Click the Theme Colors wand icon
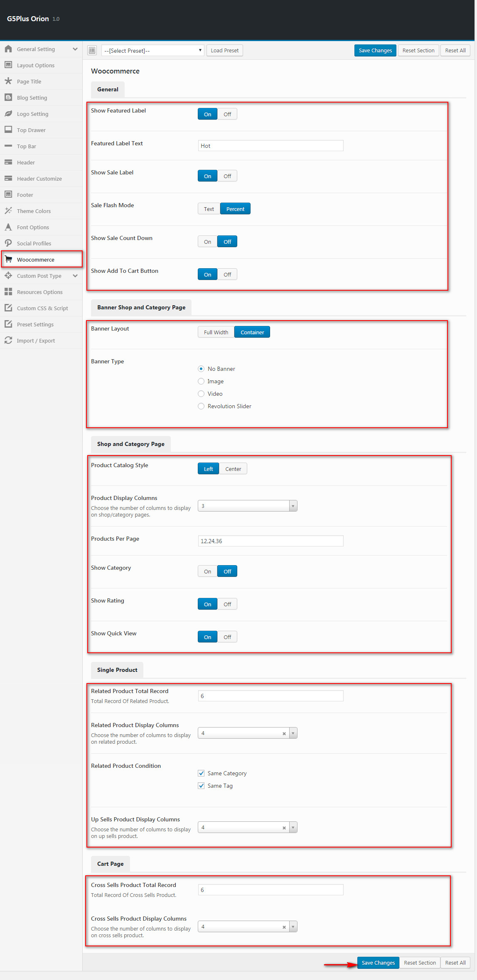Viewport: 477px width, 980px height. pyautogui.click(x=8, y=211)
